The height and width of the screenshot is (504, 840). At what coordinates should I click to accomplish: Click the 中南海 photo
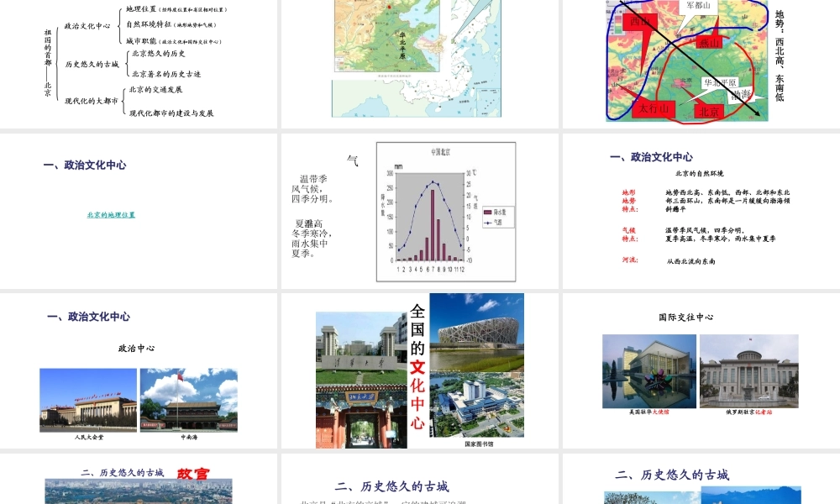[188, 400]
